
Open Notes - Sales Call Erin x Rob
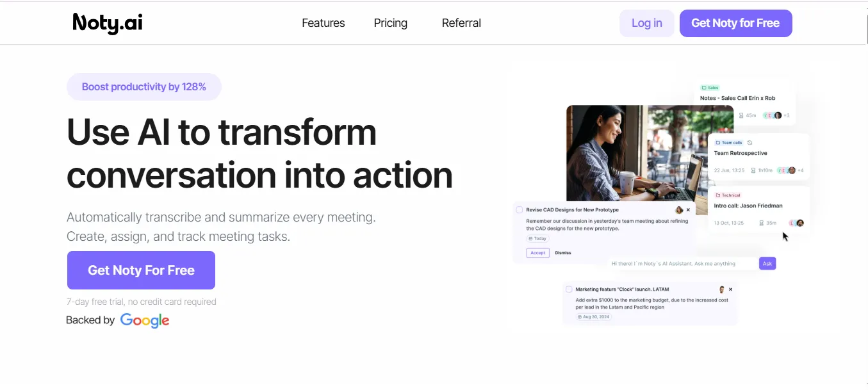pyautogui.click(x=738, y=98)
